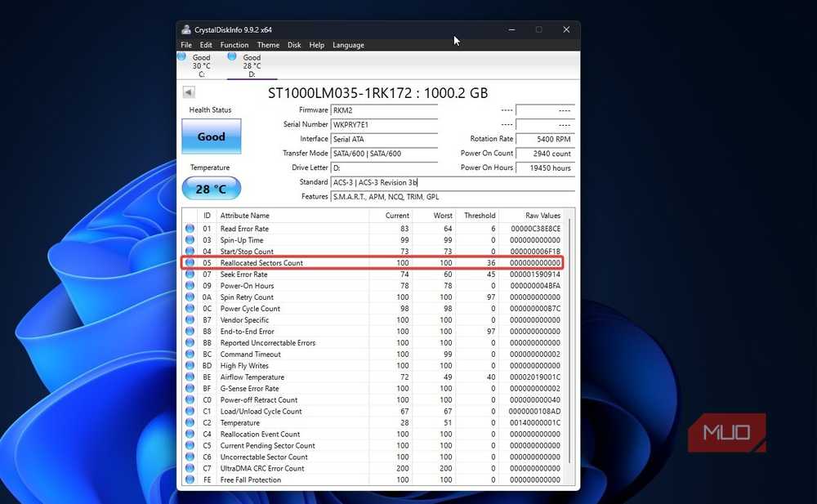Open the Language menu
The image size is (817, 504).
[348, 45]
